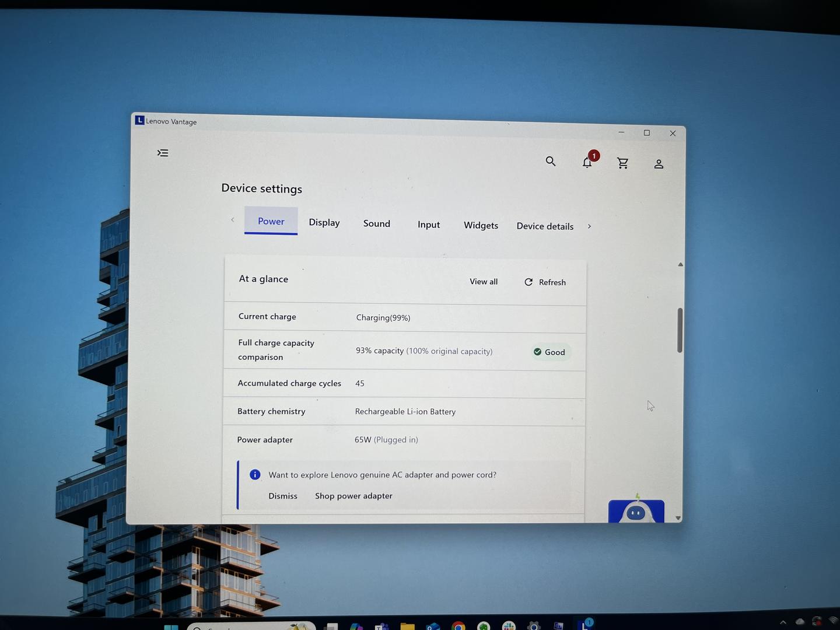The width and height of the screenshot is (840, 630).
Task: Switch to the Display tab
Action: coord(324,222)
